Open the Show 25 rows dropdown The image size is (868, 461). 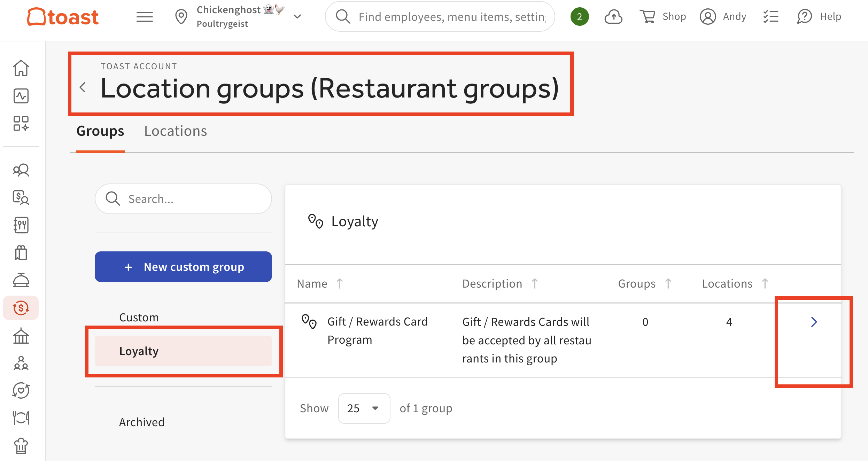[x=364, y=408]
